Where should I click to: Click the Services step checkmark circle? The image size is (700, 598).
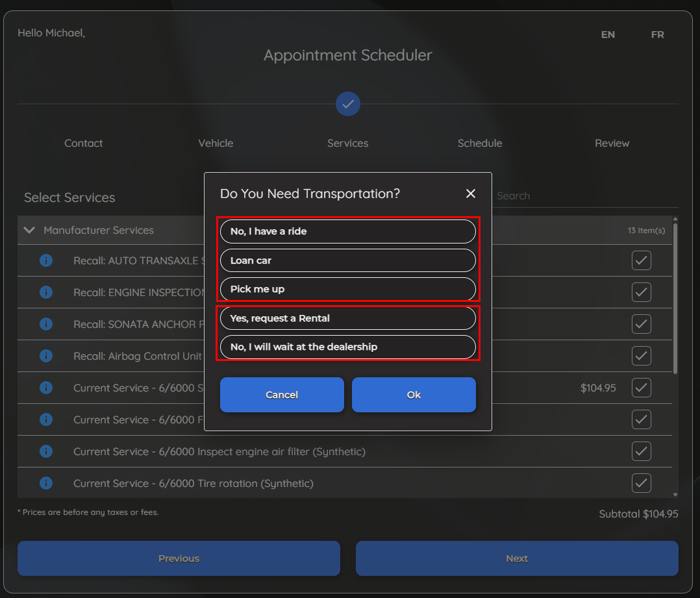348,104
